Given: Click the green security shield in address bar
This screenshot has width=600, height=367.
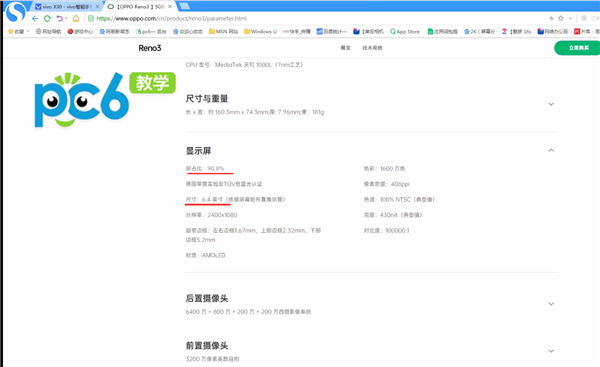Looking at the screenshot, I should pyautogui.click(x=91, y=18).
